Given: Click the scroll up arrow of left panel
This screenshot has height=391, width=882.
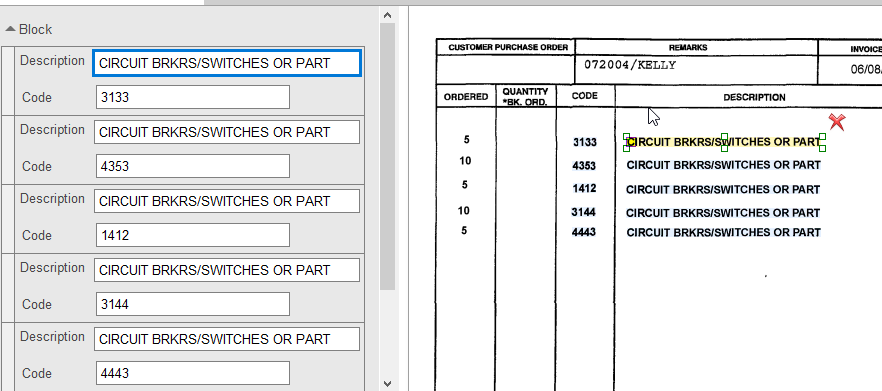Looking at the screenshot, I should click(387, 15).
